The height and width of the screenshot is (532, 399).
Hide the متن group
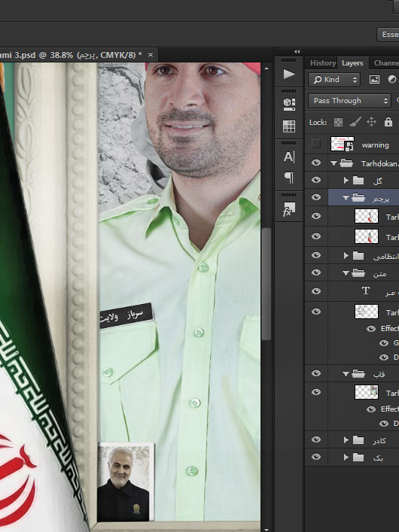(315, 272)
